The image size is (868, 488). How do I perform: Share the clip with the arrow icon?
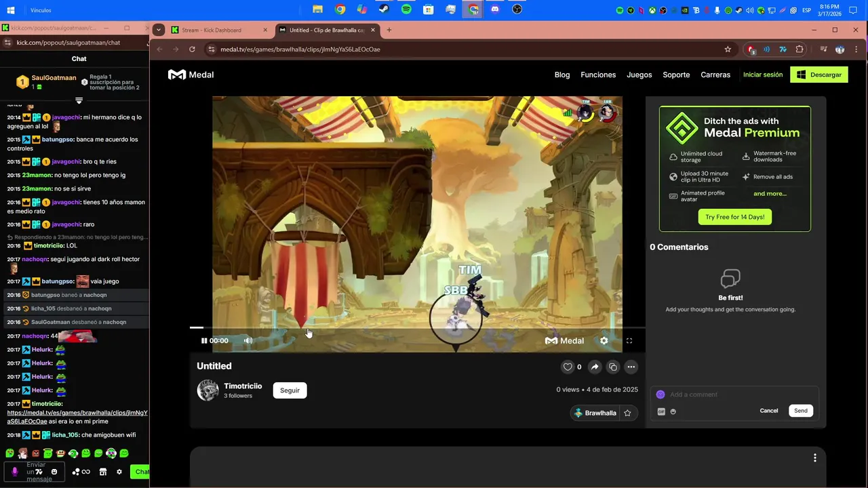click(x=595, y=367)
